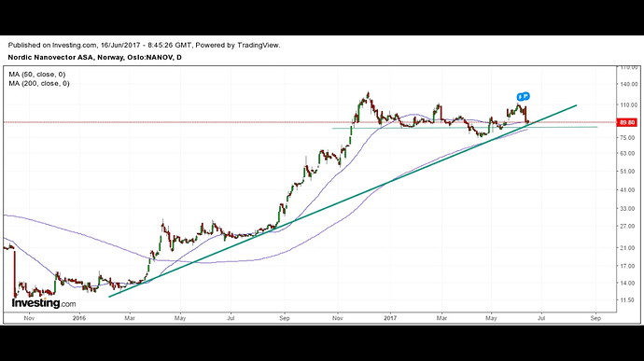Screen dimensions: 644x361
Task: Click the blue dividend marker beside P
Action: (521, 97)
